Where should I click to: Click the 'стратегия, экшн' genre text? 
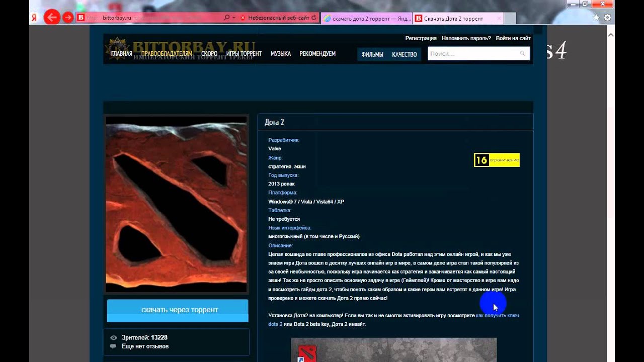click(x=287, y=166)
